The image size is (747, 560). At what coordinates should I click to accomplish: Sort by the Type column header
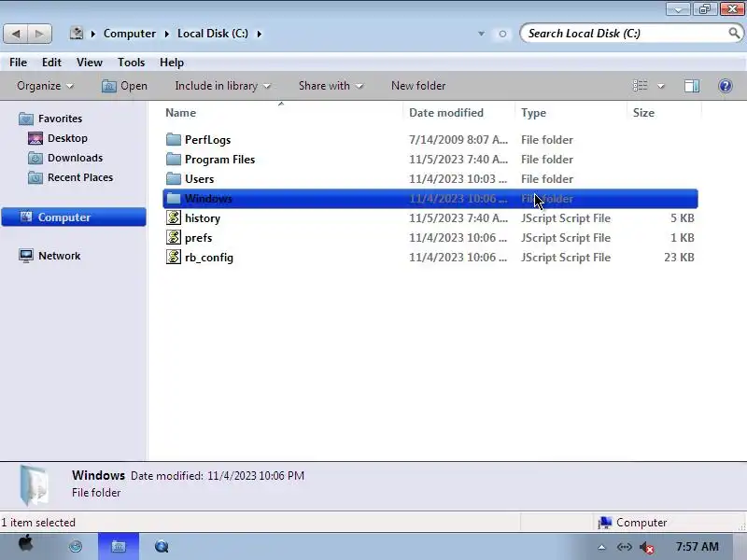click(533, 113)
